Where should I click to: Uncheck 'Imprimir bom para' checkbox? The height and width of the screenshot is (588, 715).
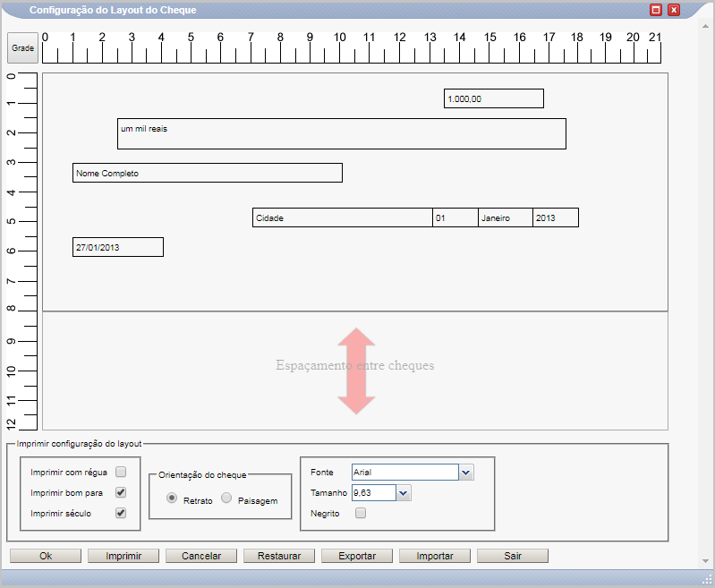(x=121, y=492)
